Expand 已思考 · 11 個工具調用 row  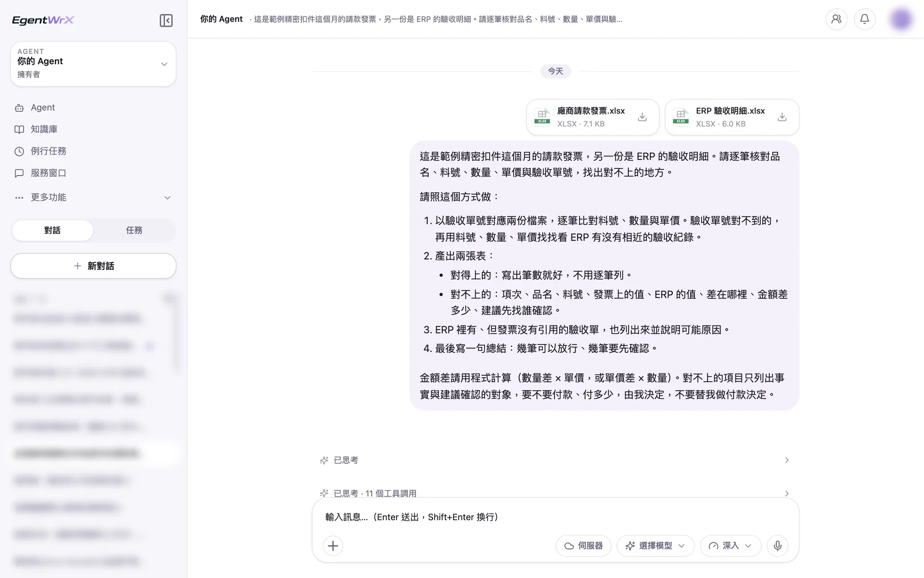pos(555,493)
